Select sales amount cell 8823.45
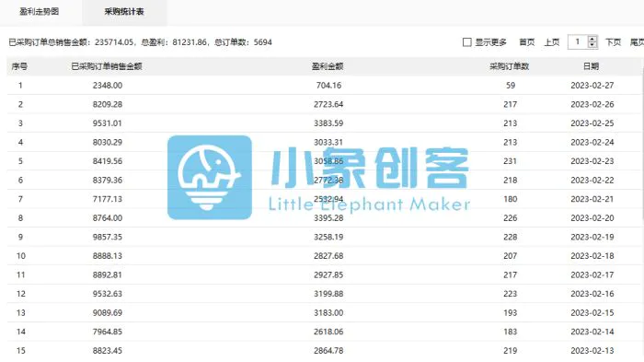The height and width of the screenshot is (362, 644). 108,350
